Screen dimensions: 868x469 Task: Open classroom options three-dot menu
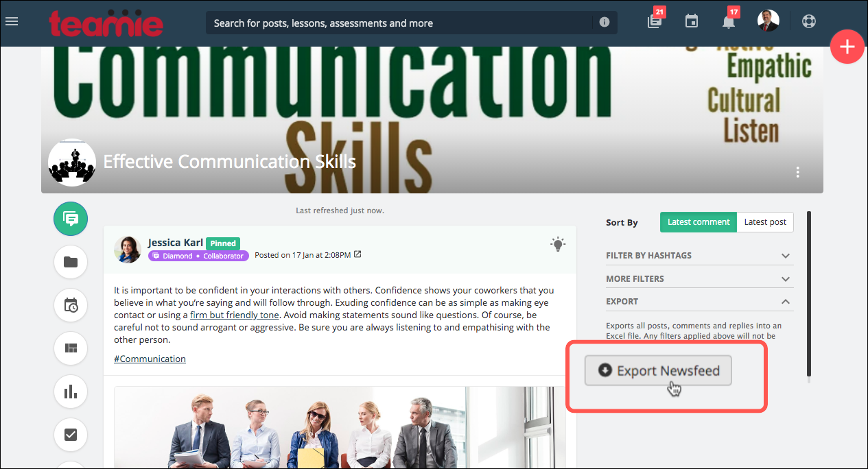(x=797, y=172)
